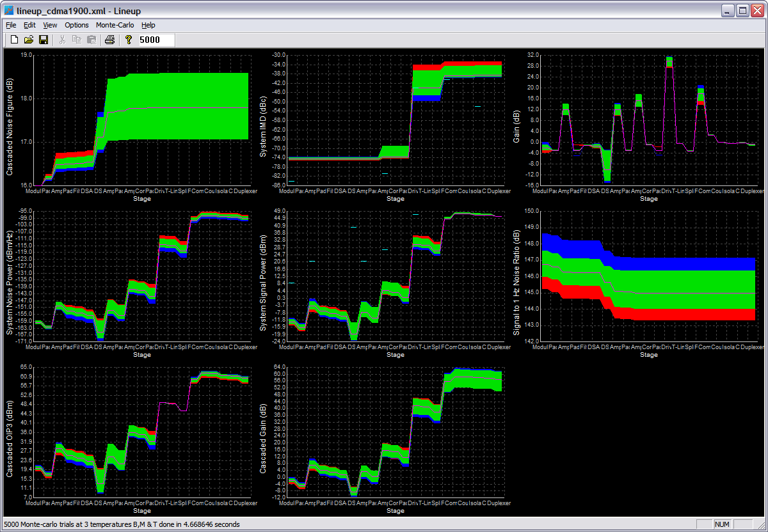Open the Options menu
768x532 pixels.
click(77, 25)
